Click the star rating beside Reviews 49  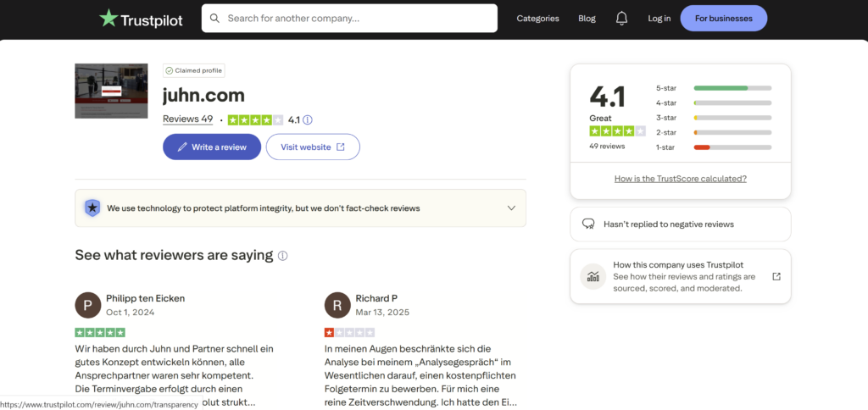point(255,119)
